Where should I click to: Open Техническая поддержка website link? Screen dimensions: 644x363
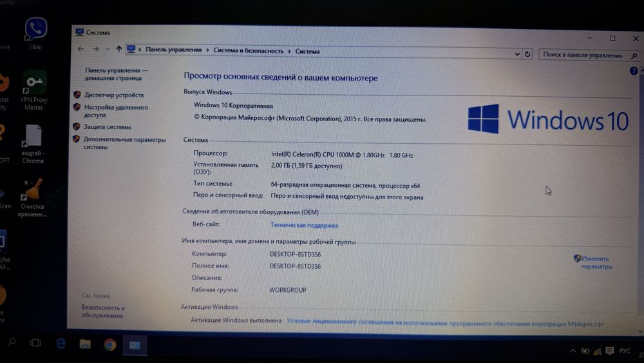pyautogui.click(x=304, y=225)
